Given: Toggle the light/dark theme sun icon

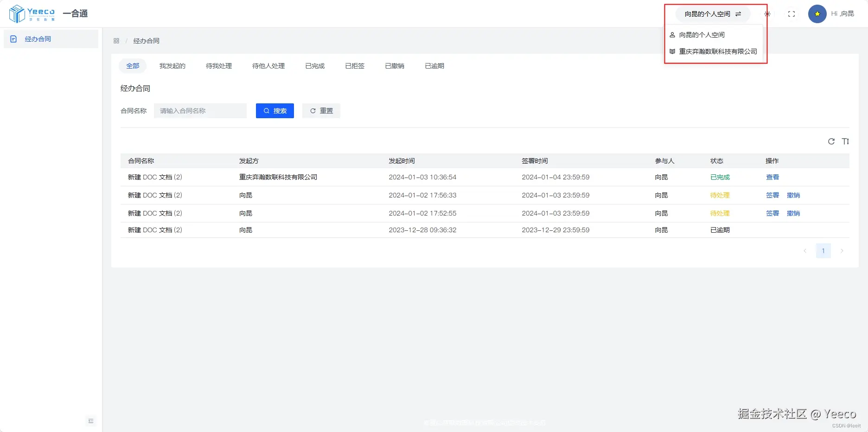Looking at the screenshot, I should [767, 14].
